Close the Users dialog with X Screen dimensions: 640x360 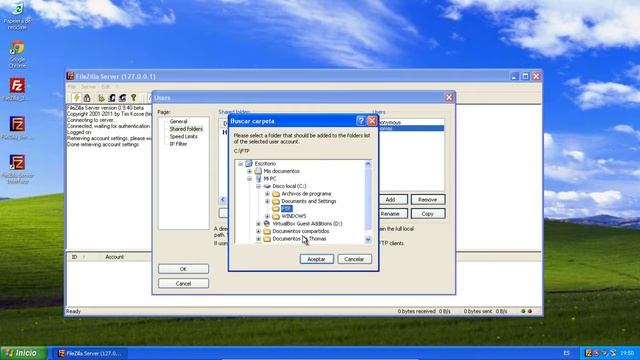click(x=449, y=98)
